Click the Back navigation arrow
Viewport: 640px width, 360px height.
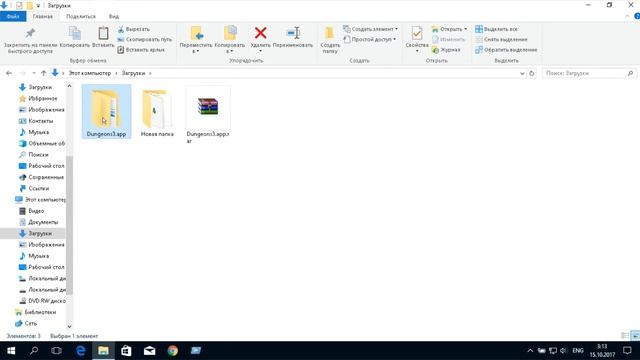pyautogui.click(x=9, y=73)
